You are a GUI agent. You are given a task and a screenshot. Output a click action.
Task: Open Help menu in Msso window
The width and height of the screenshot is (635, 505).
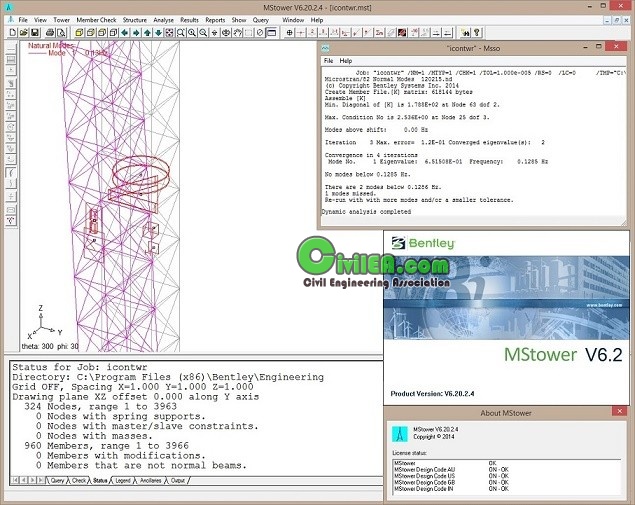point(345,61)
